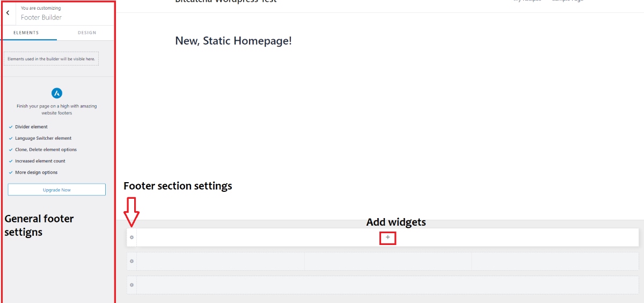The height and width of the screenshot is (303, 644).
Task: Click the dashed elements placeholder box
Action: pyautogui.click(x=51, y=59)
